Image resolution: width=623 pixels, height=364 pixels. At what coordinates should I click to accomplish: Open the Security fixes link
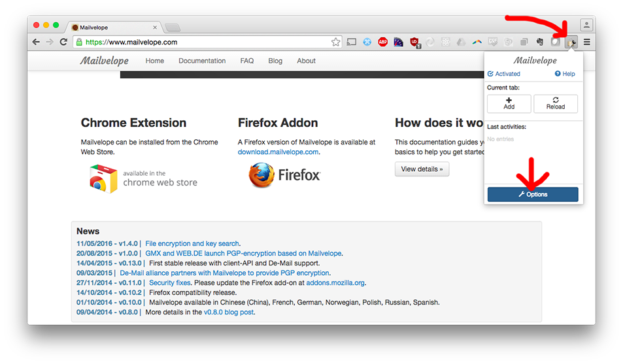pyautogui.click(x=170, y=283)
